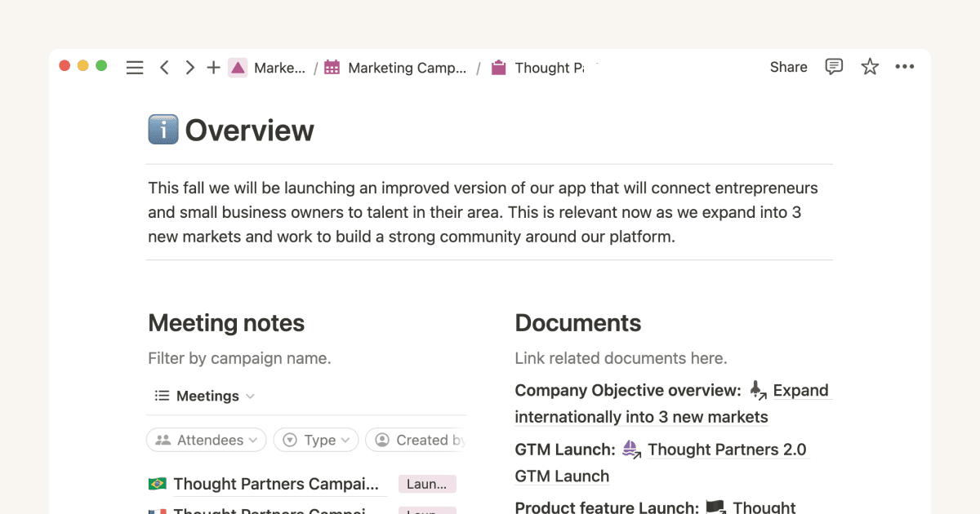Click the forward navigation arrow
Screen dimensions: 980x514
[x=189, y=67]
